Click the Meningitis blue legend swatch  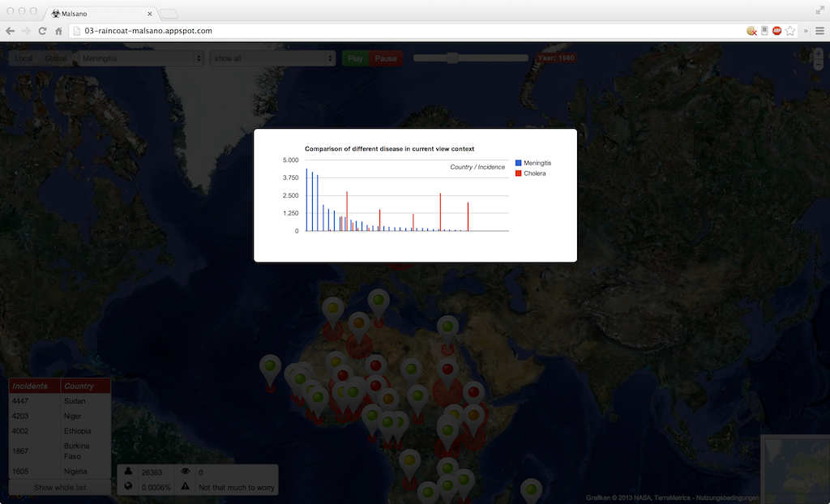518,163
